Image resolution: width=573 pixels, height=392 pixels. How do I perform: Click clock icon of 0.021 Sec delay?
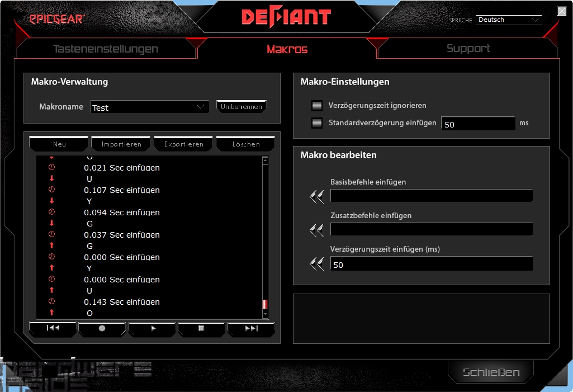[x=51, y=167]
